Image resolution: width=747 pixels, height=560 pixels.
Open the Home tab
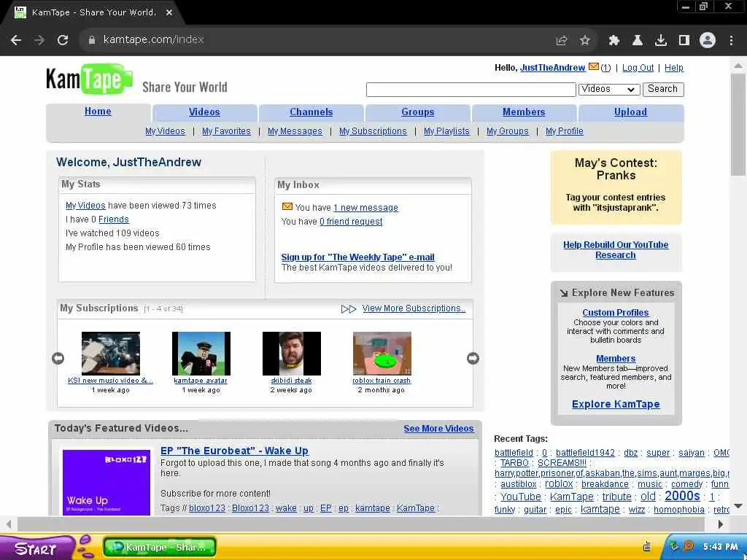(98, 112)
